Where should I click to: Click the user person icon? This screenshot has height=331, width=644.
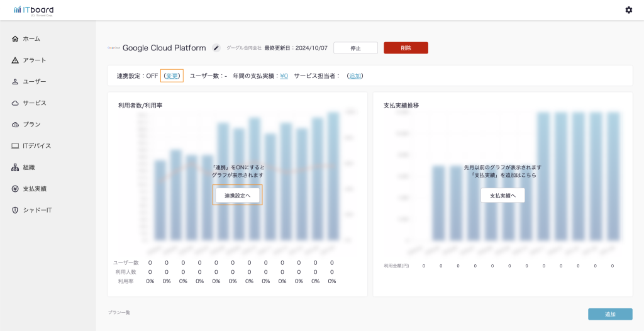click(x=15, y=82)
